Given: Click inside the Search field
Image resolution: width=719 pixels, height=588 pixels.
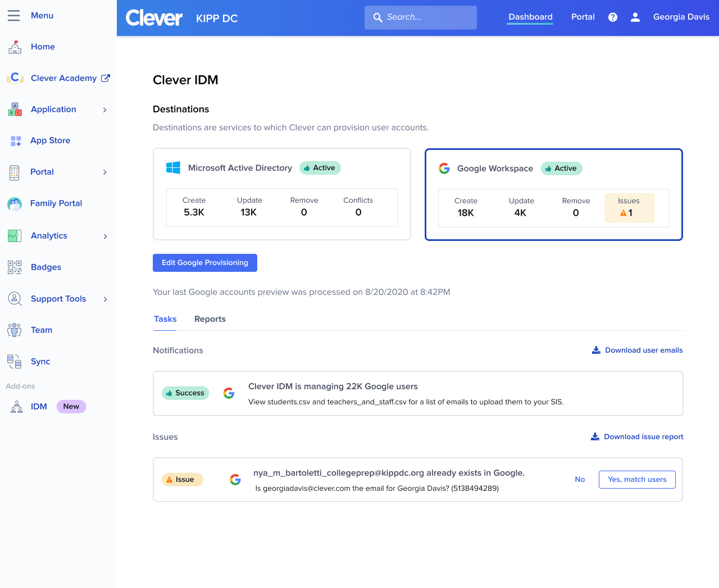Looking at the screenshot, I should 420,17.
